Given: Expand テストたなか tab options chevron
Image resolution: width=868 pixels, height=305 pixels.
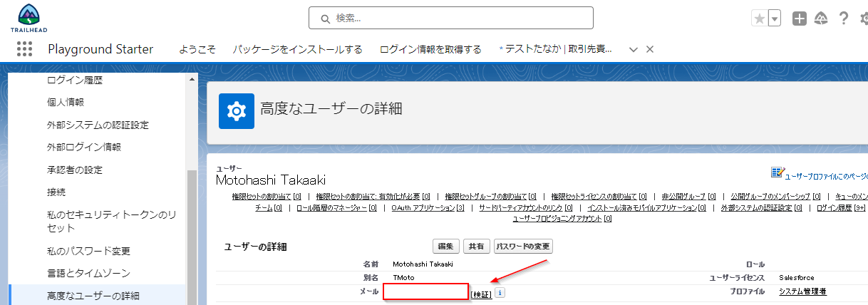Looking at the screenshot, I should [633, 49].
